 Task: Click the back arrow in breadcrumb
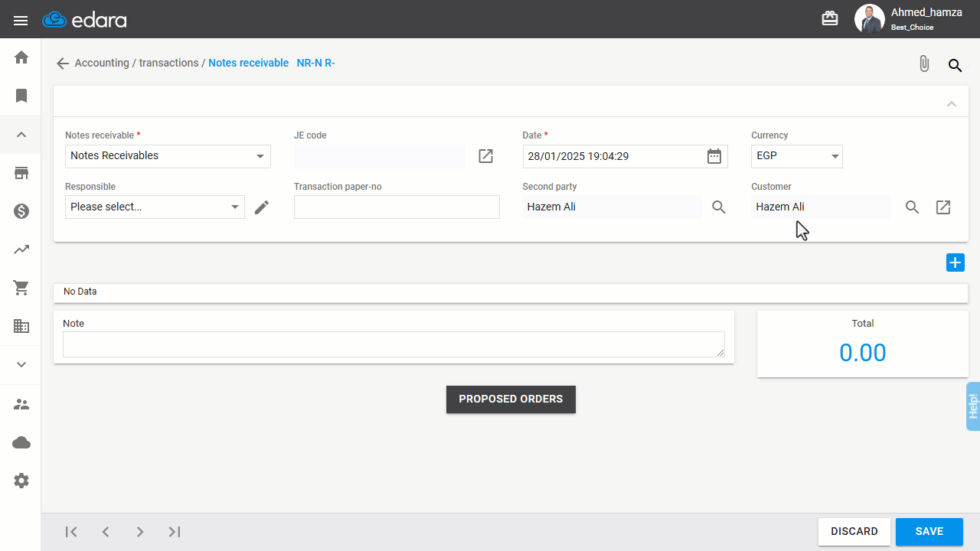(x=63, y=64)
